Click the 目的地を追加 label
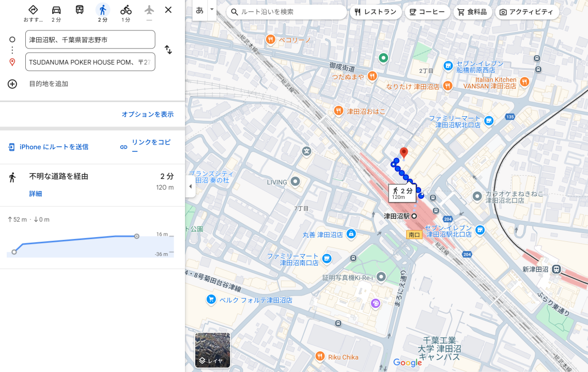The height and width of the screenshot is (372, 588). pyautogui.click(x=49, y=84)
